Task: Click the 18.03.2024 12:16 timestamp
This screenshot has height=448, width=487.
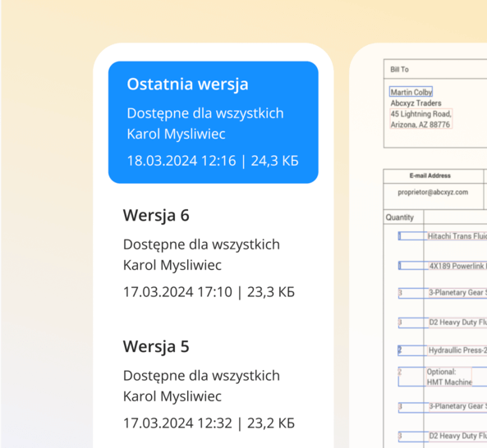Action: point(181,161)
